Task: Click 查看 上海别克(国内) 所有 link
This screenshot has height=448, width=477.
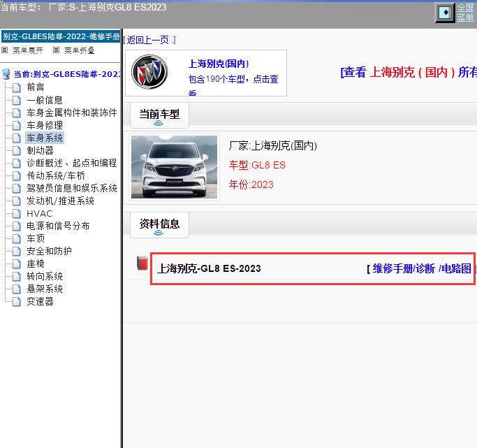Action: [x=409, y=73]
